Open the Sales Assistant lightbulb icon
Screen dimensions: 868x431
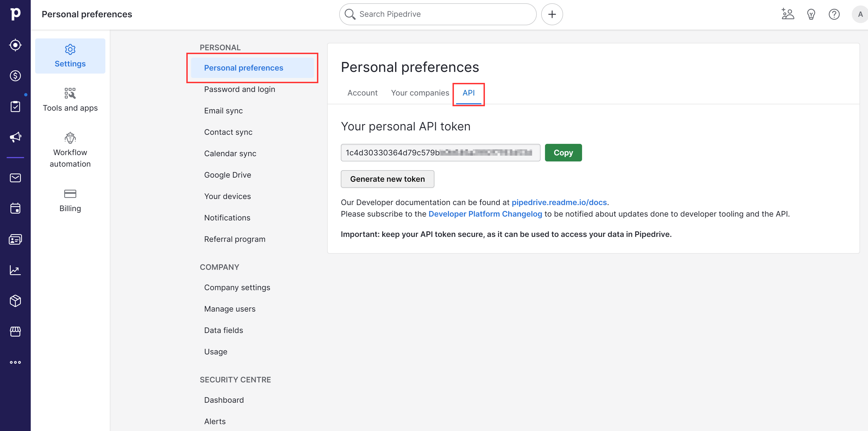811,14
